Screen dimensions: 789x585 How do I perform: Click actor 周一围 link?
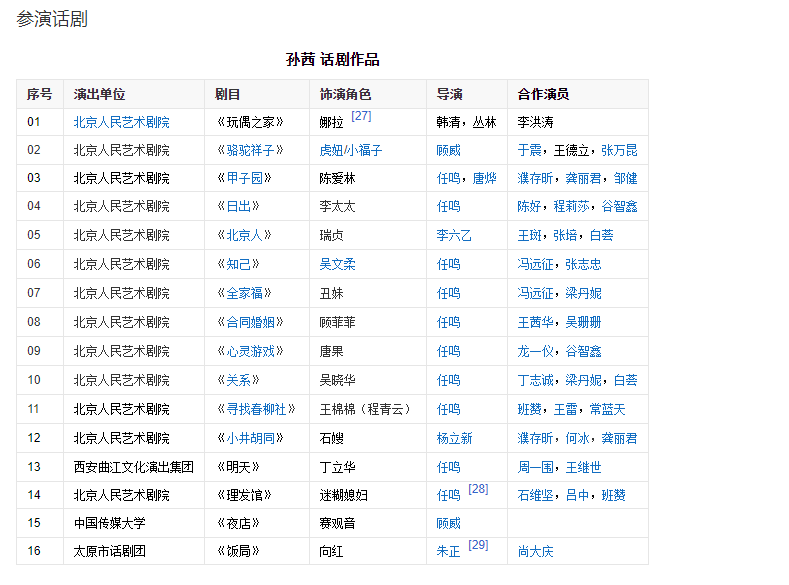pos(535,467)
